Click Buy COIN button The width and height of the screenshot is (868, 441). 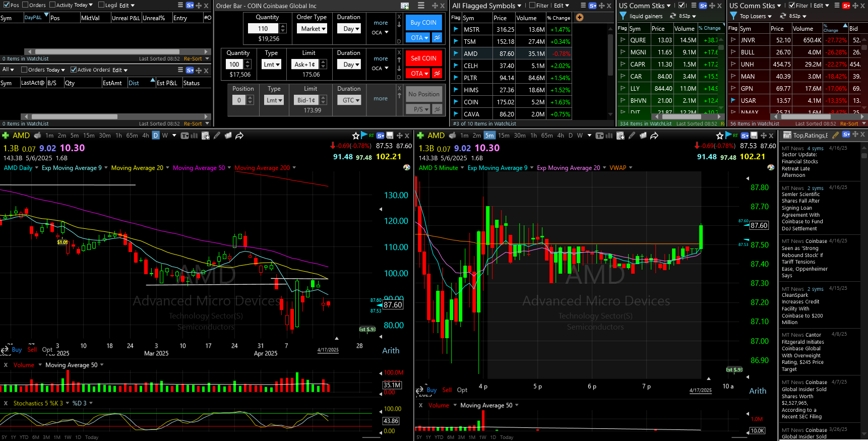click(x=423, y=23)
